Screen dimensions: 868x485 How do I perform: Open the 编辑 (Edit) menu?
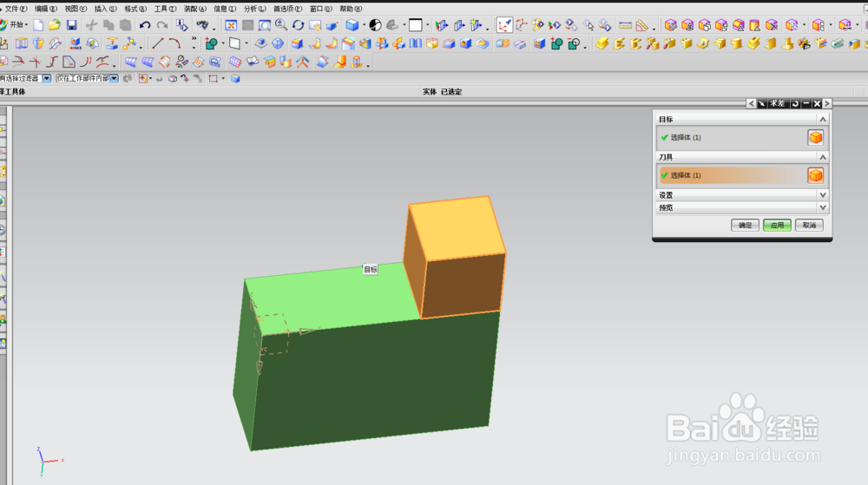click(45, 9)
